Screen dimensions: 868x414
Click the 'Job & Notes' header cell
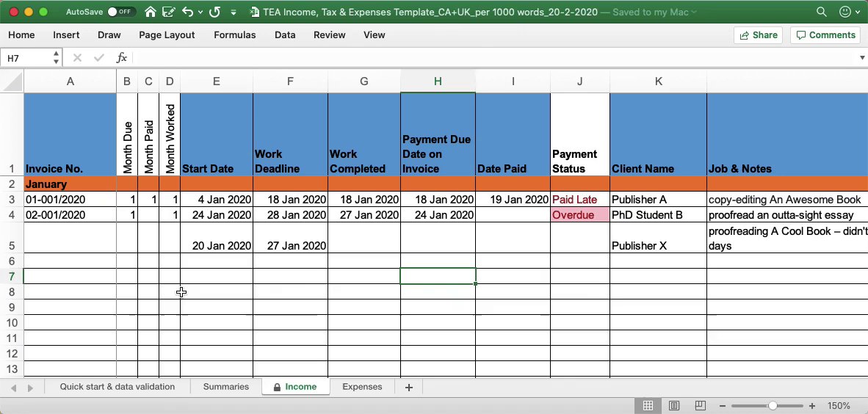(787, 134)
